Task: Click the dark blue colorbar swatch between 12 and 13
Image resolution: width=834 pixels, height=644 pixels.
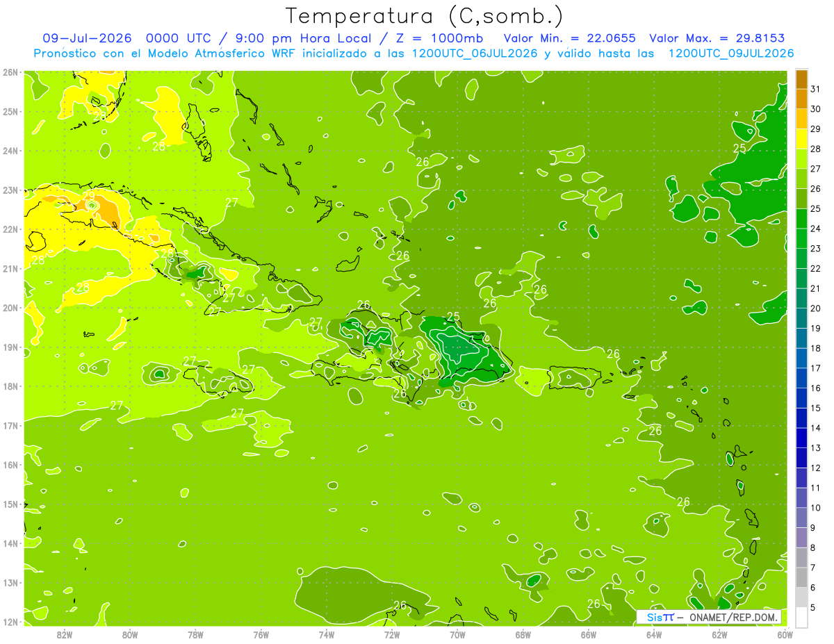Action: [801, 458]
